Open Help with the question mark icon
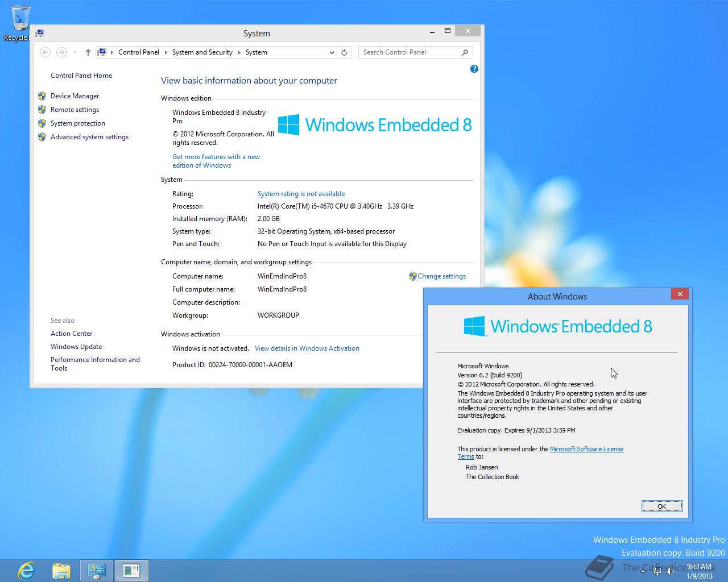 pos(474,69)
